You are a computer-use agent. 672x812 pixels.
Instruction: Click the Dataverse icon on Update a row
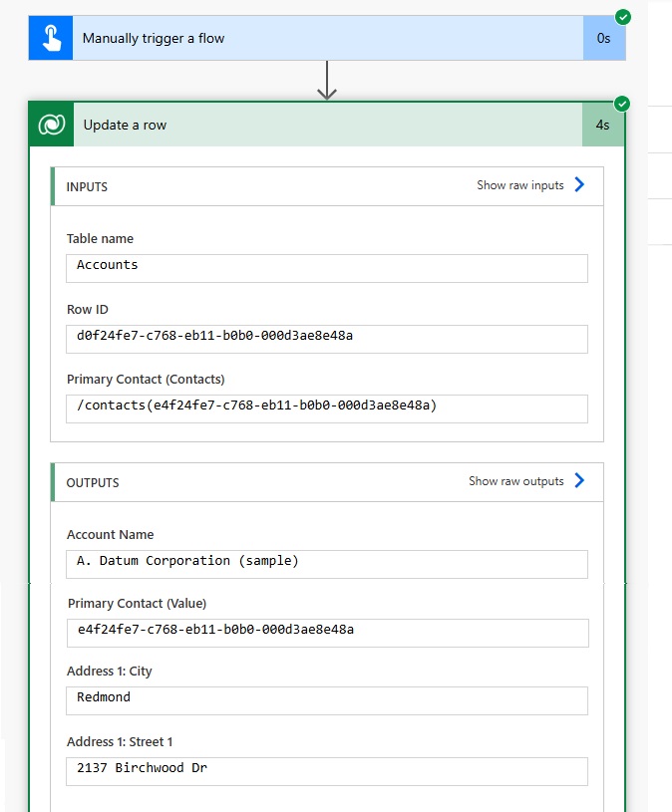(x=52, y=125)
